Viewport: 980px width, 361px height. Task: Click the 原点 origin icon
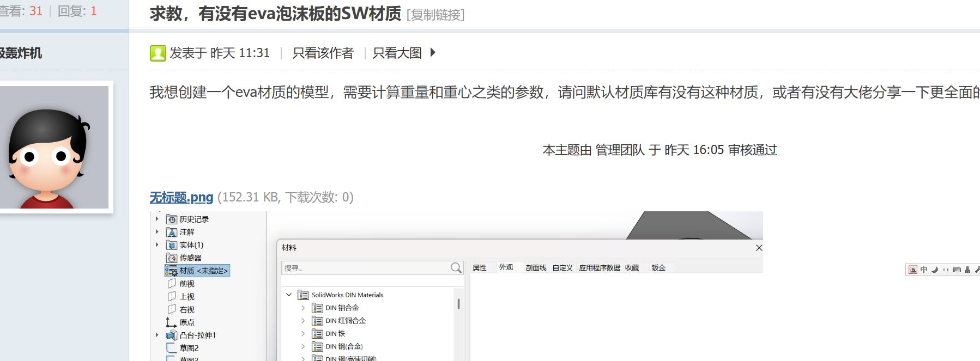point(171,322)
